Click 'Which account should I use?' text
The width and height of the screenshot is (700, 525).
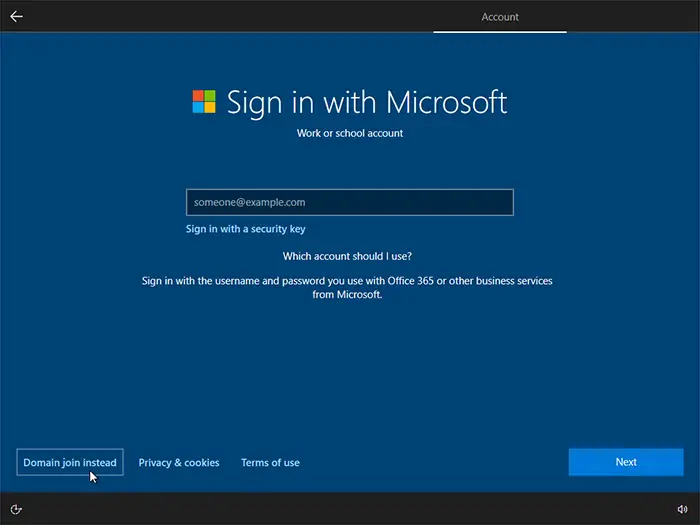(347, 256)
